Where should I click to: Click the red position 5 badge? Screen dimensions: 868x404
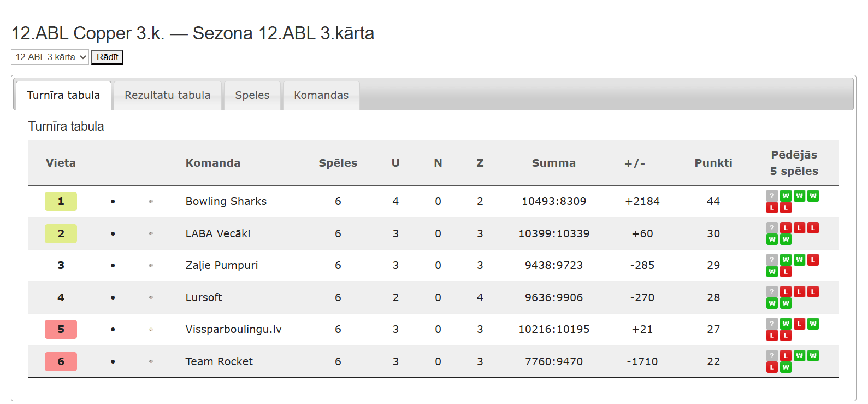[x=61, y=330]
